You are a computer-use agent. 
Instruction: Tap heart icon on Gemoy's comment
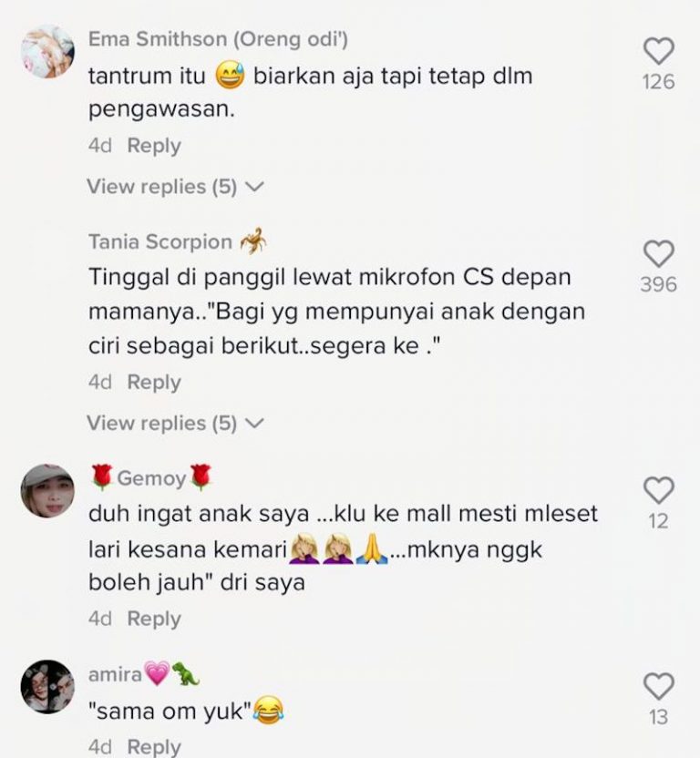pyautogui.click(x=658, y=490)
